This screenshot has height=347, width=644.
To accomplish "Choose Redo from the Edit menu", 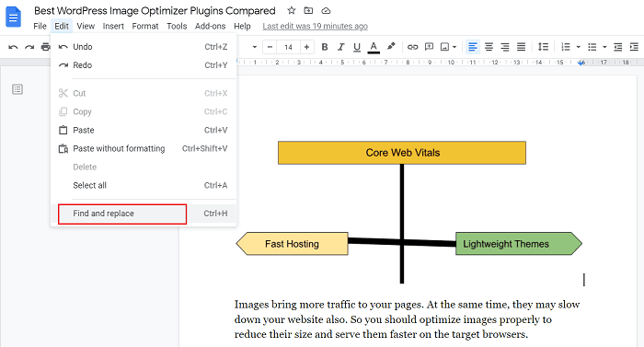I will point(144,65).
